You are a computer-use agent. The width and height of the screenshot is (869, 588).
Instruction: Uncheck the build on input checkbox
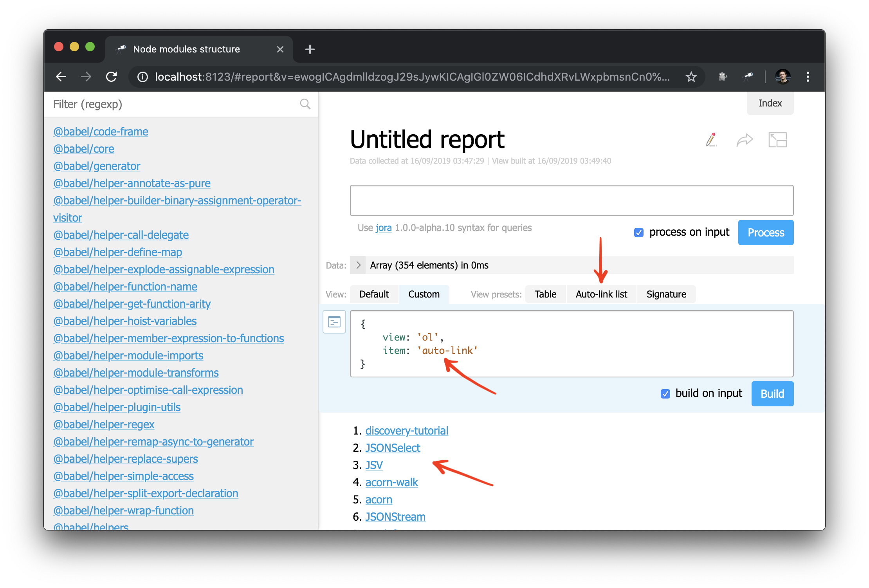(x=665, y=393)
